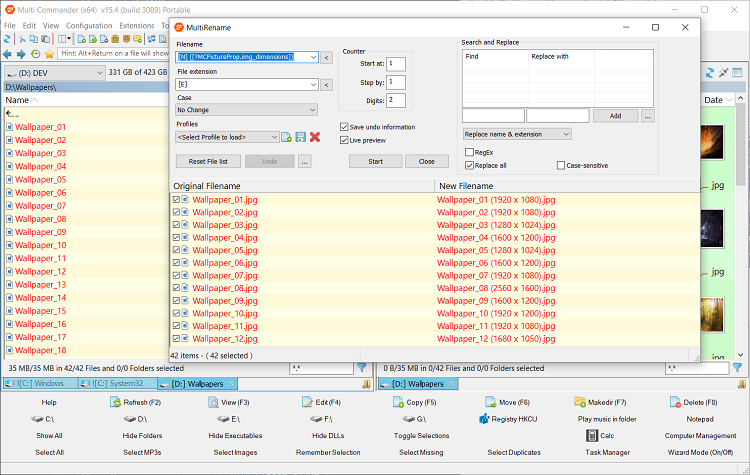Toggle the Case-sensitive checkbox
The image size is (750, 475).
[561, 165]
